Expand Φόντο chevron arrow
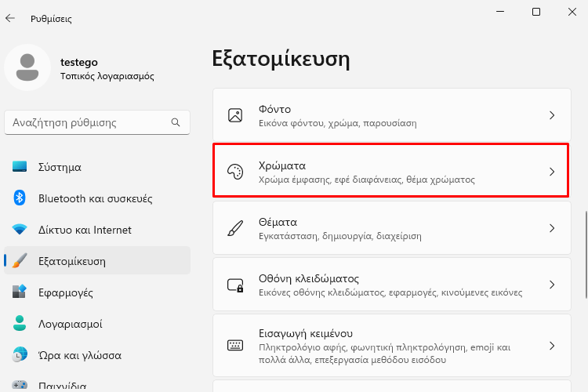The image size is (588, 392). click(x=552, y=115)
